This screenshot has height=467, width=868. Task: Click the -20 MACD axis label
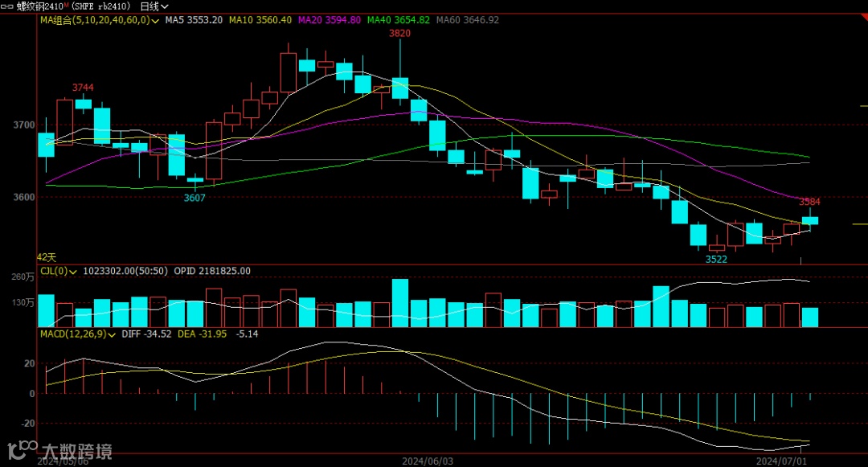(x=27, y=424)
